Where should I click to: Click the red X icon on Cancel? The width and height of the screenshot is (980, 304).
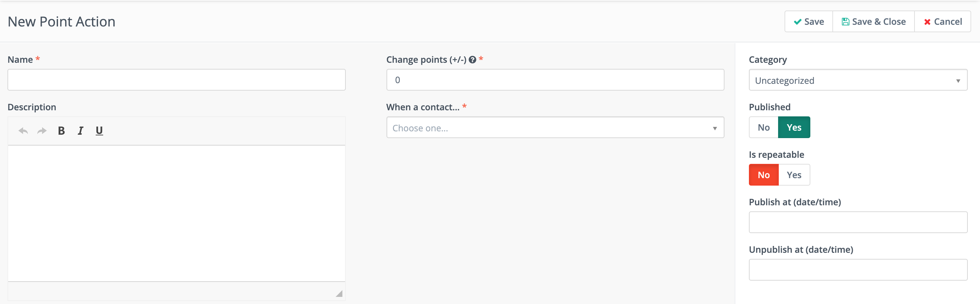(x=927, y=22)
